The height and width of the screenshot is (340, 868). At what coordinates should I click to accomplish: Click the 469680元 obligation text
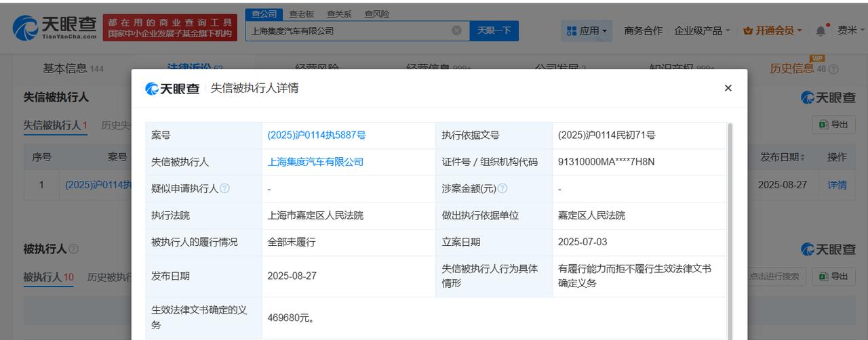pyautogui.click(x=291, y=317)
